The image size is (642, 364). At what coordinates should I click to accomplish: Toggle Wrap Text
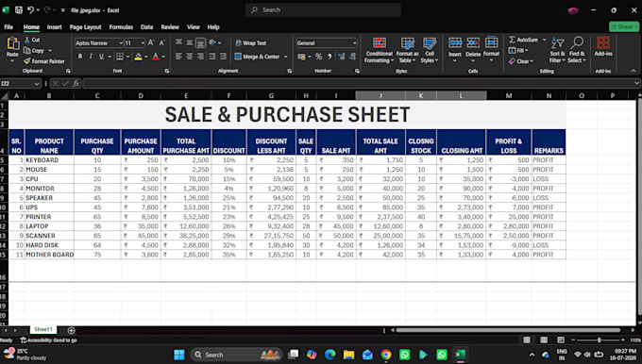coord(250,43)
